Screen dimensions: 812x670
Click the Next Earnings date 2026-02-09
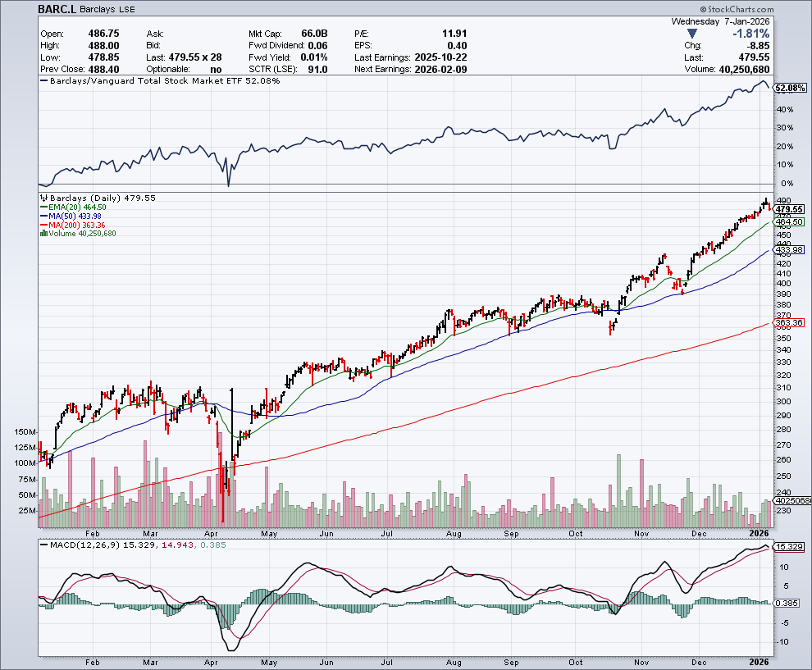[x=443, y=69]
